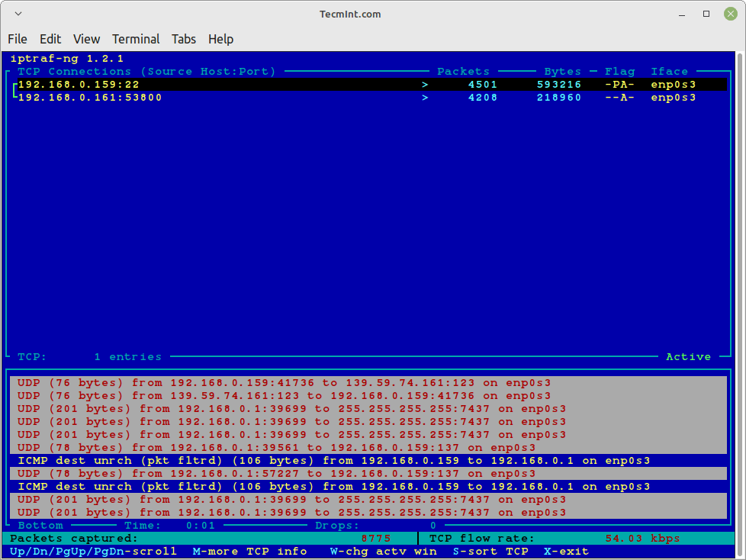This screenshot has height=560, width=746.
Task: Click the direction arrow on the first connection
Action: click(x=425, y=85)
